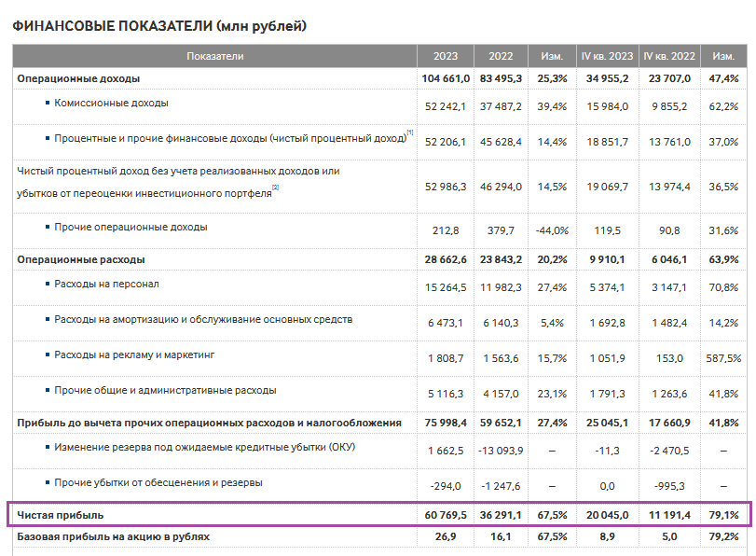Click value 25 045,1 in IV кв. 2023
This screenshot has width=756, height=556.
pos(607,423)
